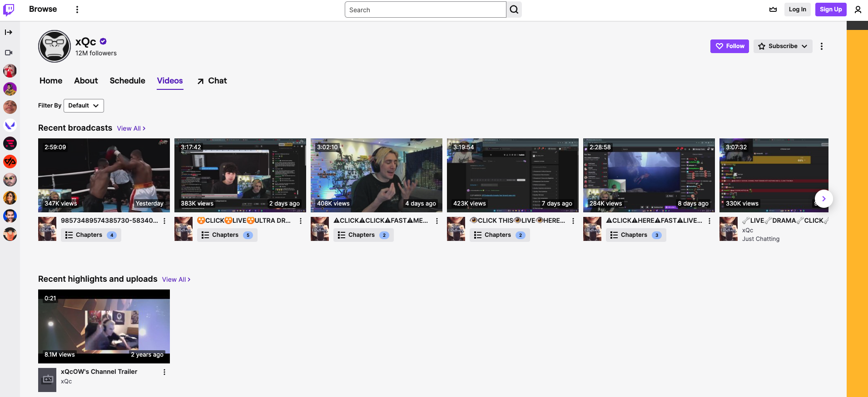868x397 pixels.
Task: Play the 0:21 channel trailer thumbnail
Action: (x=104, y=326)
